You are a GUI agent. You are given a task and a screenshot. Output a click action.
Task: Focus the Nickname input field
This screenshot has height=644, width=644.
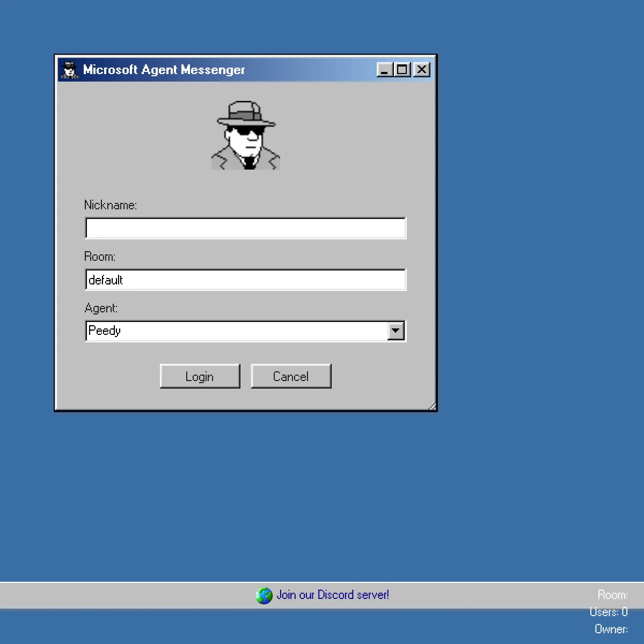tap(246, 228)
